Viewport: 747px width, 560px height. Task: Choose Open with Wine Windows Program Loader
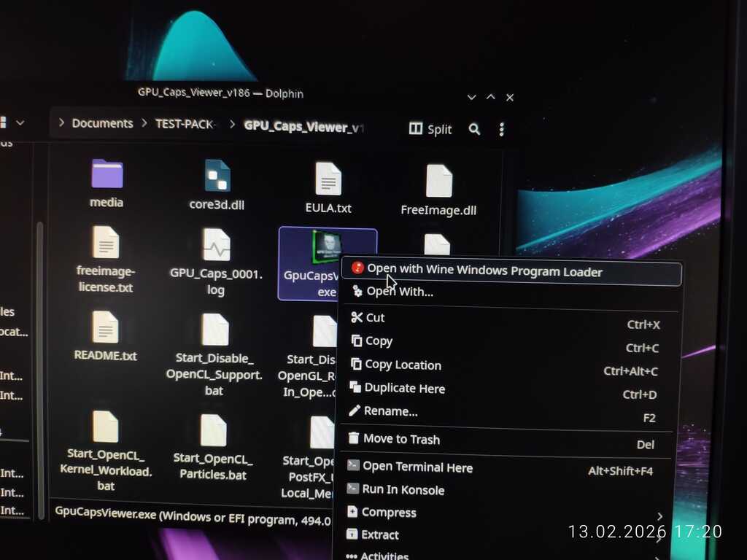[511, 271]
